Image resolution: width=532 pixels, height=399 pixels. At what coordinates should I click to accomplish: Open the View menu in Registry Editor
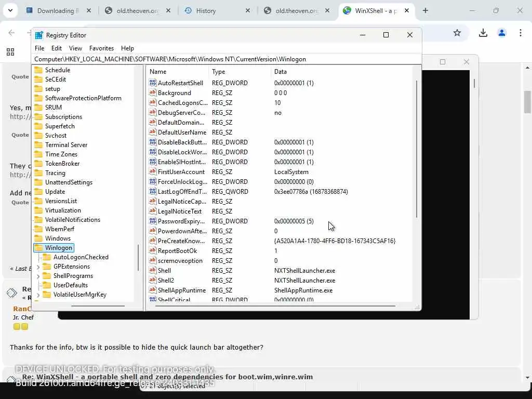(x=75, y=48)
